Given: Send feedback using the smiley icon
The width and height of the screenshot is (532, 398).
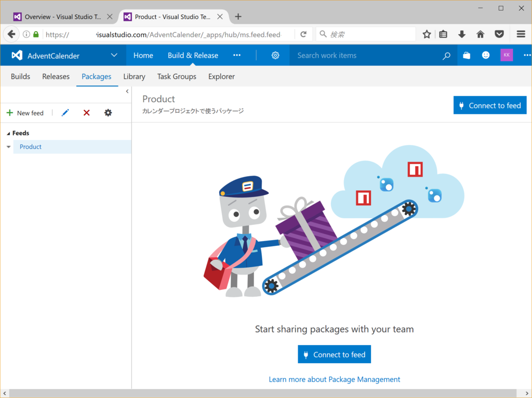Looking at the screenshot, I should [x=486, y=55].
